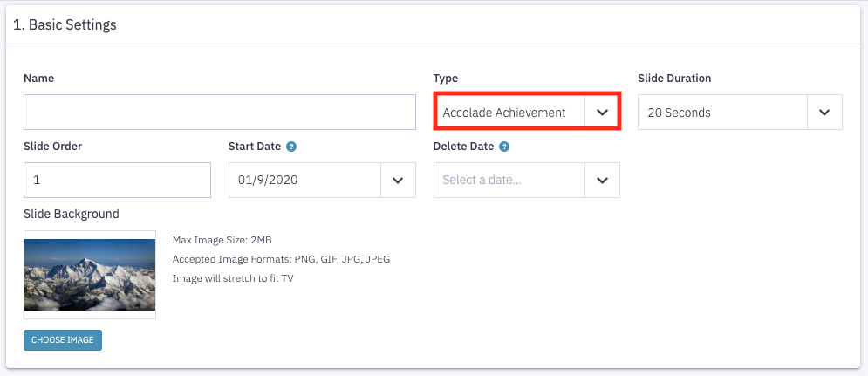Viewport: 868px width, 376px height.
Task: Click the CHOOSE IMAGE button
Action: point(63,340)
